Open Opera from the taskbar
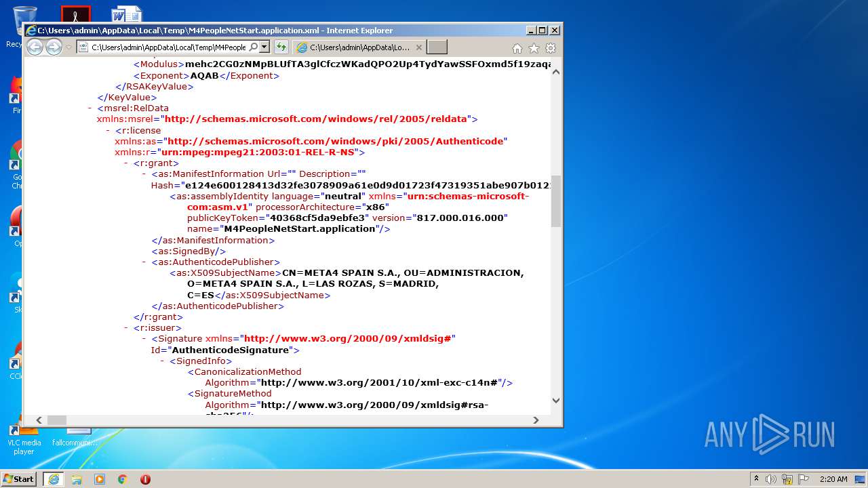 coord(145,479)
